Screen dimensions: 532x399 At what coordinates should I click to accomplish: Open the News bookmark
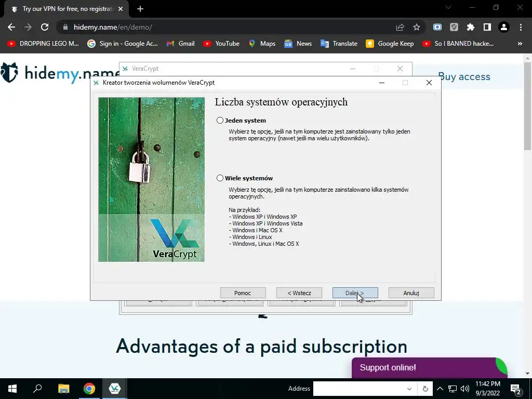tap(298, 44)
